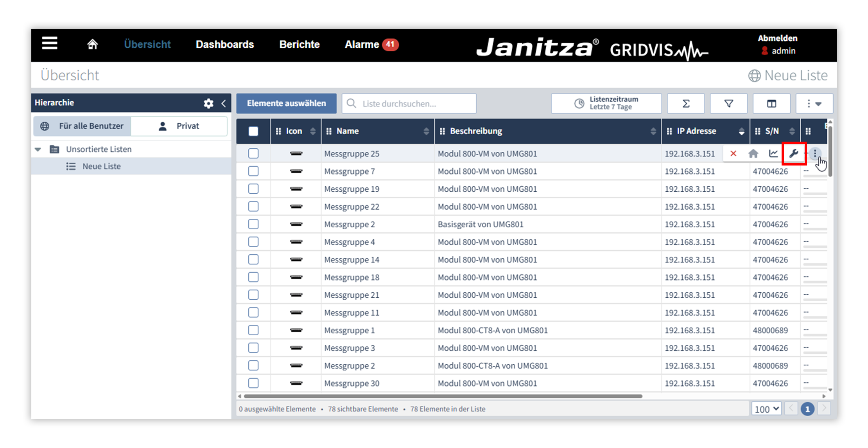Click the sum (sigma) toolbar button
This screenshot has height=448, width=868.
tap(685, 104)
